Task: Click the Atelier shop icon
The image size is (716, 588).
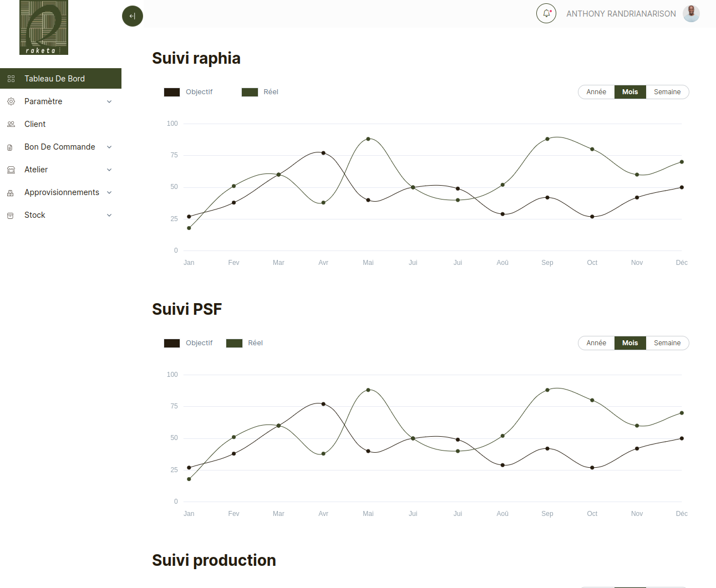Action: pos(11,170)
